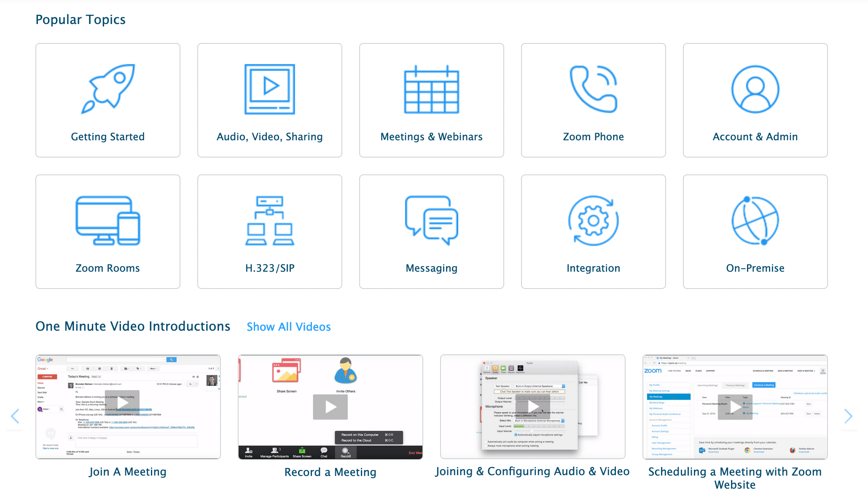The image size is (868, 500).
Task: Select the Messaging chat bubbles icon
Action: click(431, 220)
